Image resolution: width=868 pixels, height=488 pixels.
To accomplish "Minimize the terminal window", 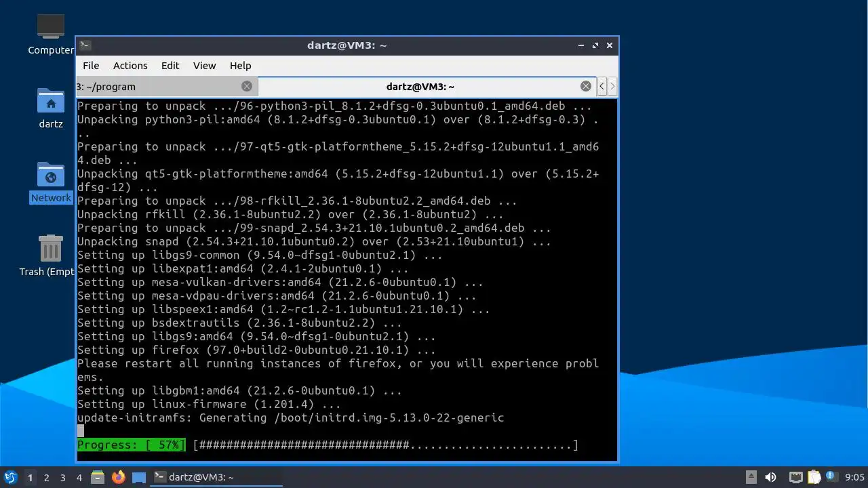I will click(x=581, y=45).
